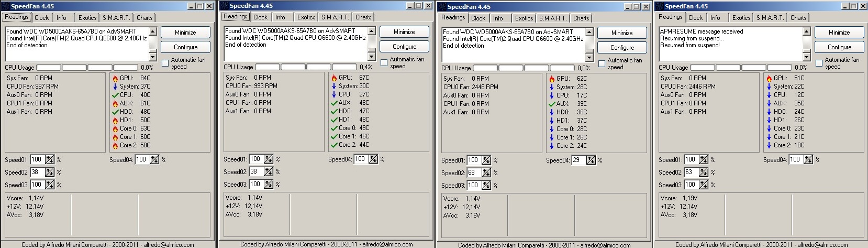The width and height of the screenshot is (868, 248).
Task: Click the Speed02 stepper showing value 63
Action: (704, 172)
